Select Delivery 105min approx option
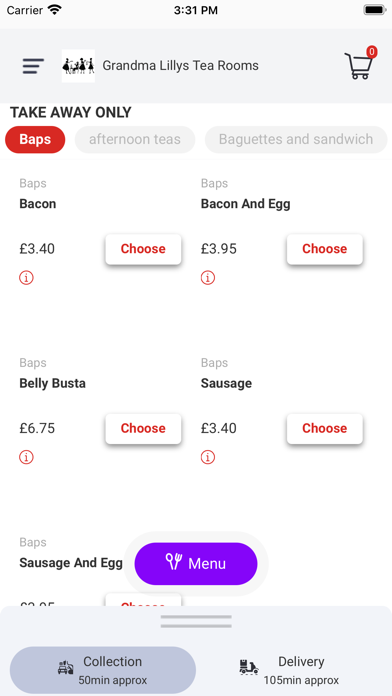 tap(289, 670)
